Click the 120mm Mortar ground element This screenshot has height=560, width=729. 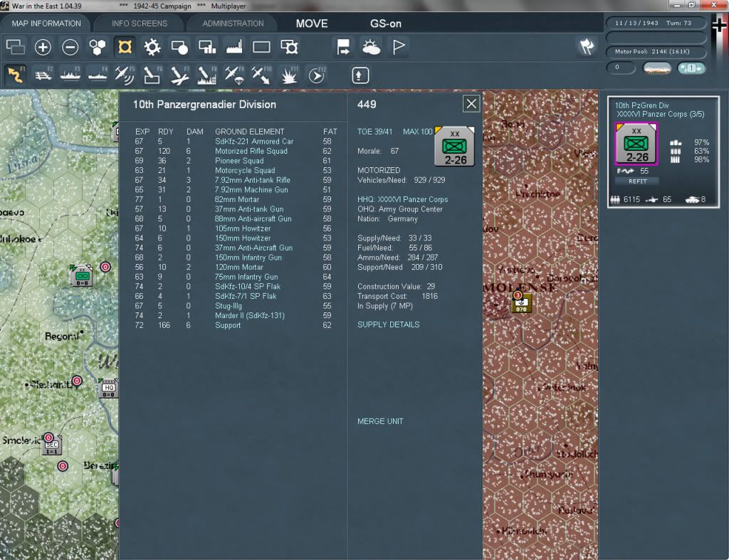(239, 268)
